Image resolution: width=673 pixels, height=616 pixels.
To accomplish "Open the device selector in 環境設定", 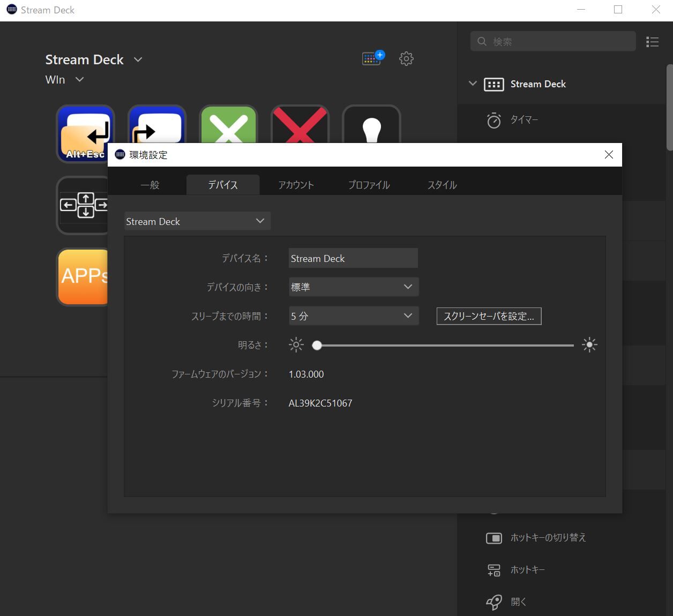I will (x=197, y=221).
